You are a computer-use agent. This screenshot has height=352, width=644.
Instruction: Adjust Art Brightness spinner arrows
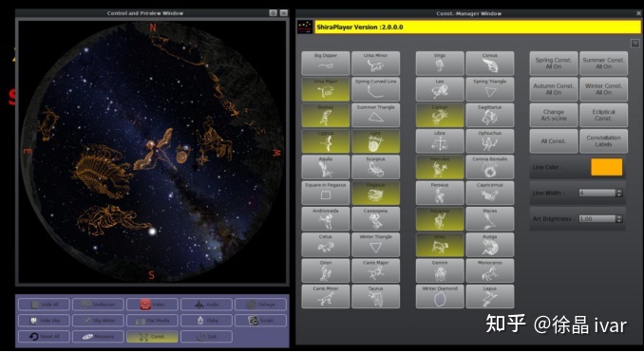coord(619,218)
